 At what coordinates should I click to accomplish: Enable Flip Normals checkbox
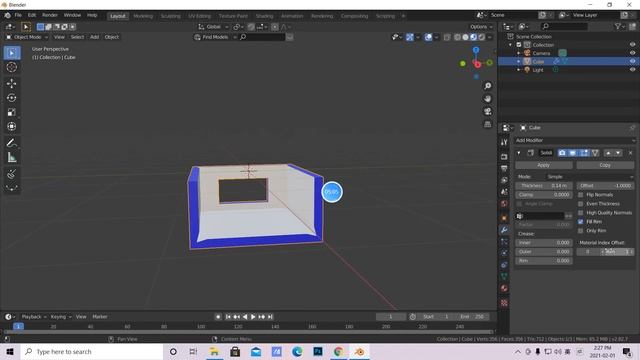click(580, 195)
